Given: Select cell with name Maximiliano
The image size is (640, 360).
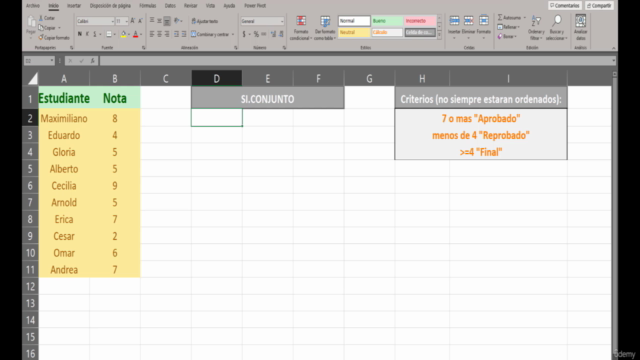Looking at the screenshot, I should pos(64,118).
